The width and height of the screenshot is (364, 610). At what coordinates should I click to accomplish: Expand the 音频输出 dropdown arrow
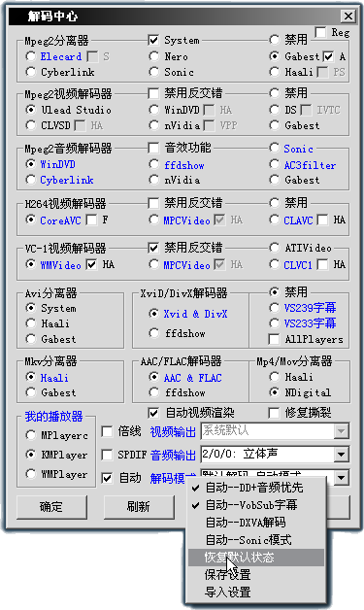pyautogui.click(x=342, y=455)
